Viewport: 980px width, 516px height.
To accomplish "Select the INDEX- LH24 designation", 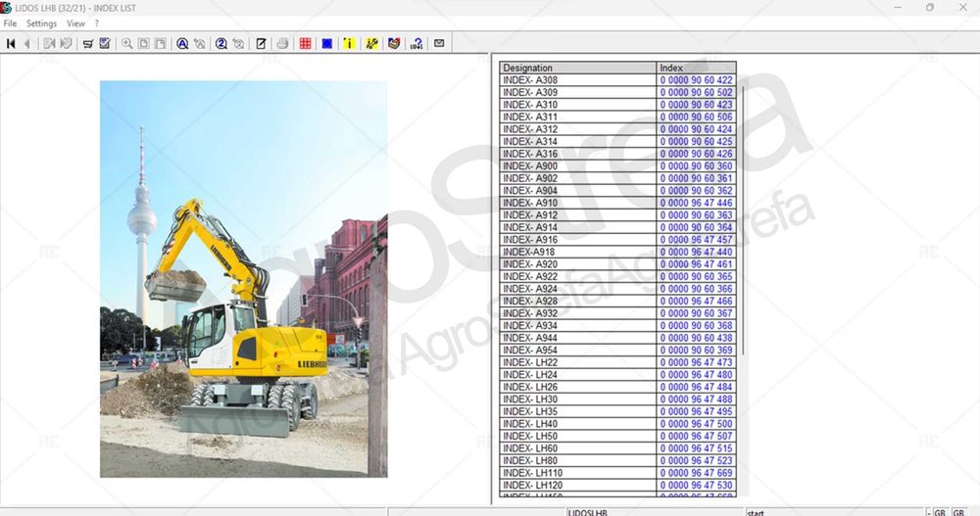I will pyautogui.click(x=530, y=375).
